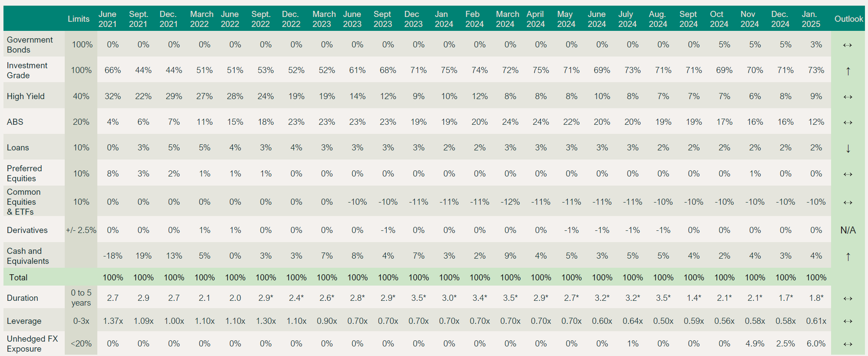Click the Preferred Equities outlook sideways arrow
The image size is (868, 356).
click(x=848, y=174)
